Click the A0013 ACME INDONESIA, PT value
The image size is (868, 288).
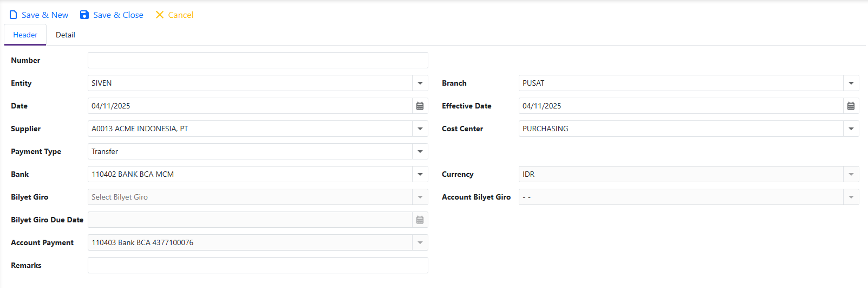140,129
